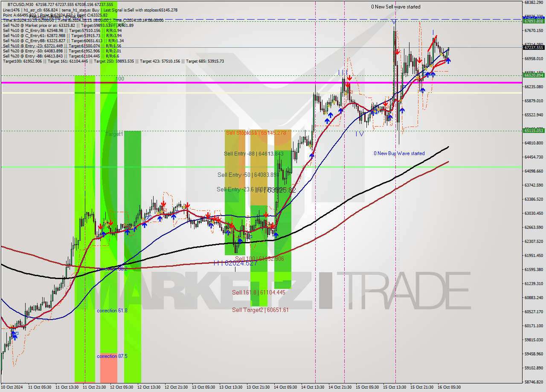The height and width of the screenshot is (392, 546).
Task: Select price axis value 58746.820
Action: click(x=534, y=382)
